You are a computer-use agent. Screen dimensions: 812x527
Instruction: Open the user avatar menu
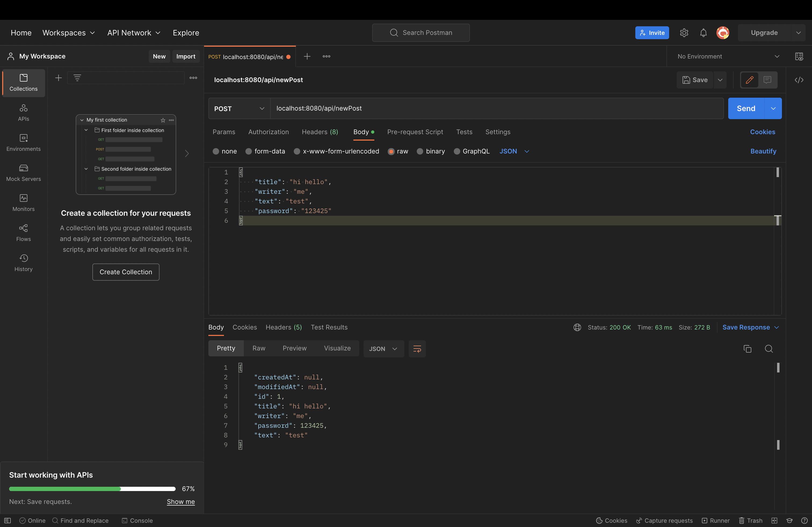[x=723, y=33]
